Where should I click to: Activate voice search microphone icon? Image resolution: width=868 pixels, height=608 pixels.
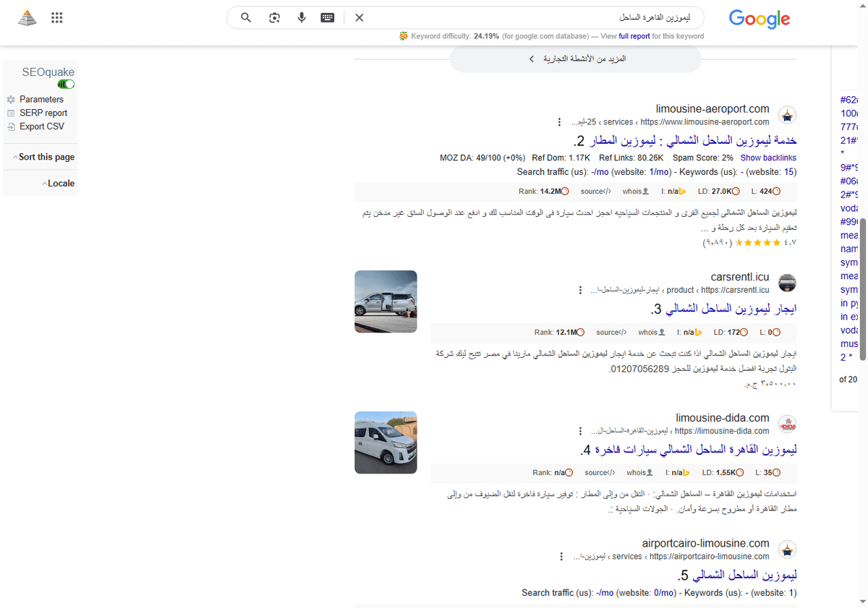click(302, 17)
